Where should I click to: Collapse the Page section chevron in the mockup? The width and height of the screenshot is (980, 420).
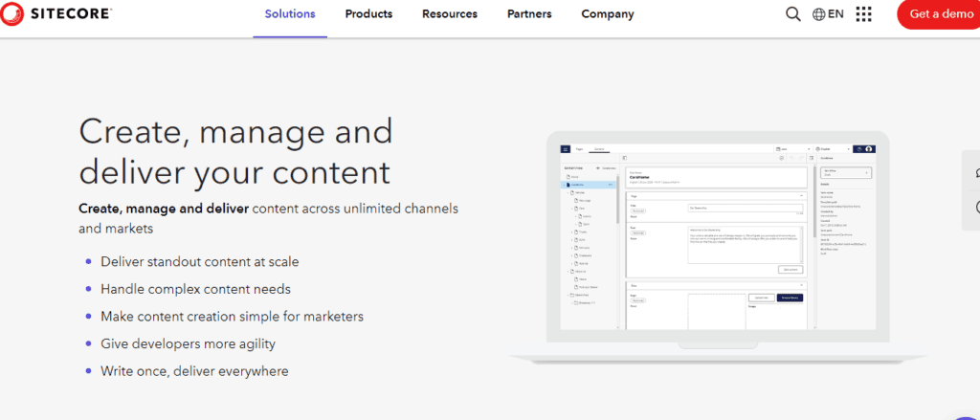800,195
